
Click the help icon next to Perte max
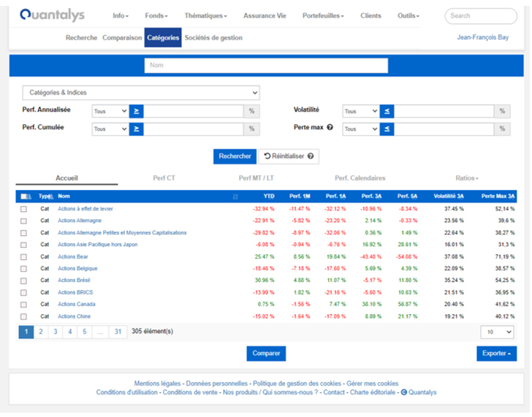pyautogui.click(x=330, y=128)
